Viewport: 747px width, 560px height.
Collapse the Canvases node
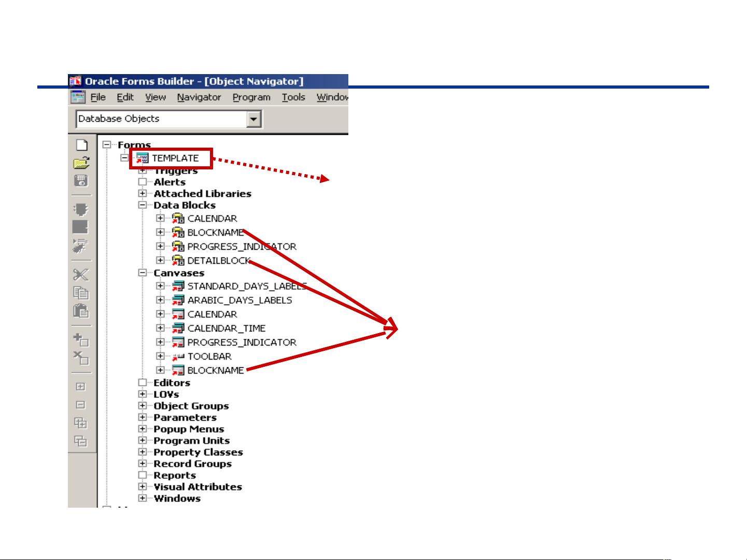(143, 273)
